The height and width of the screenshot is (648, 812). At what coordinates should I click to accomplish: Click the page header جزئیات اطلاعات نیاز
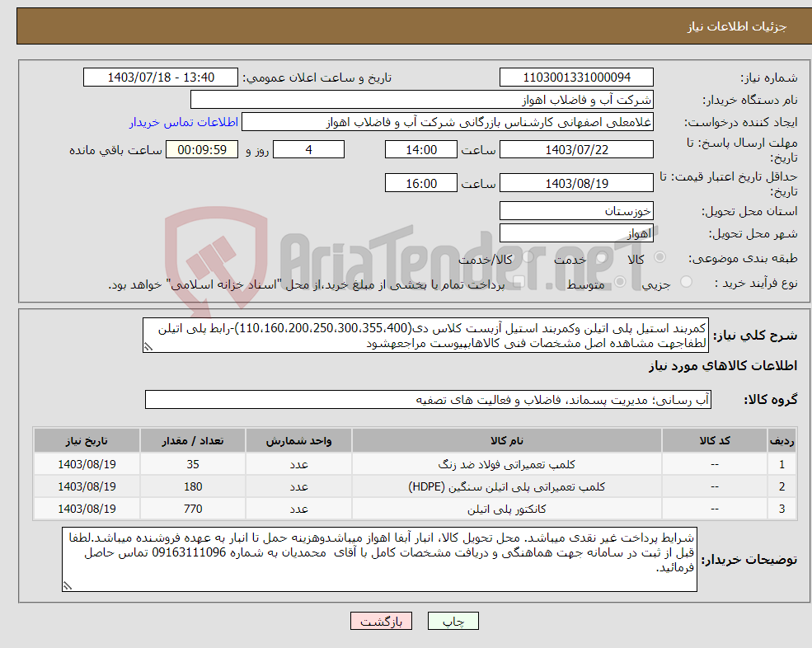point(736,26)
